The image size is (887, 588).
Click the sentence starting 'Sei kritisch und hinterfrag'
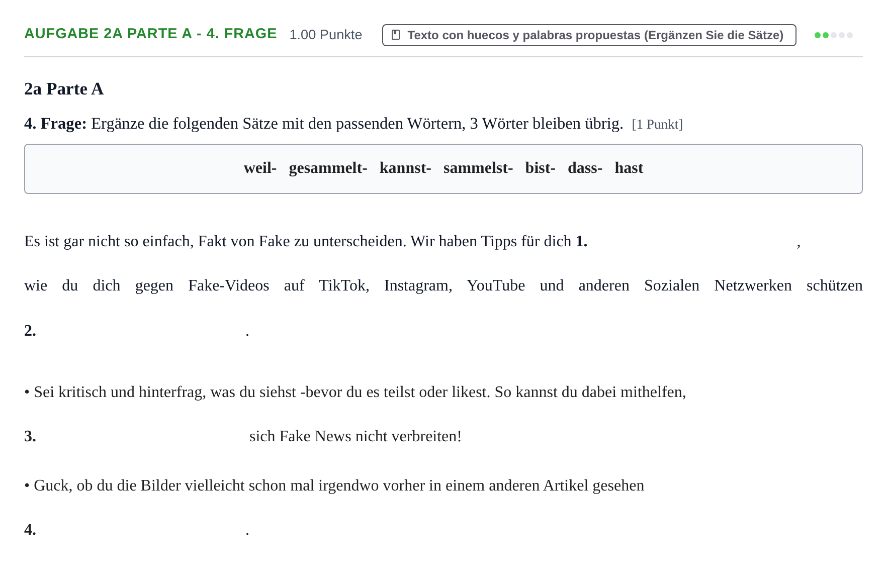[x=355, y=392]
